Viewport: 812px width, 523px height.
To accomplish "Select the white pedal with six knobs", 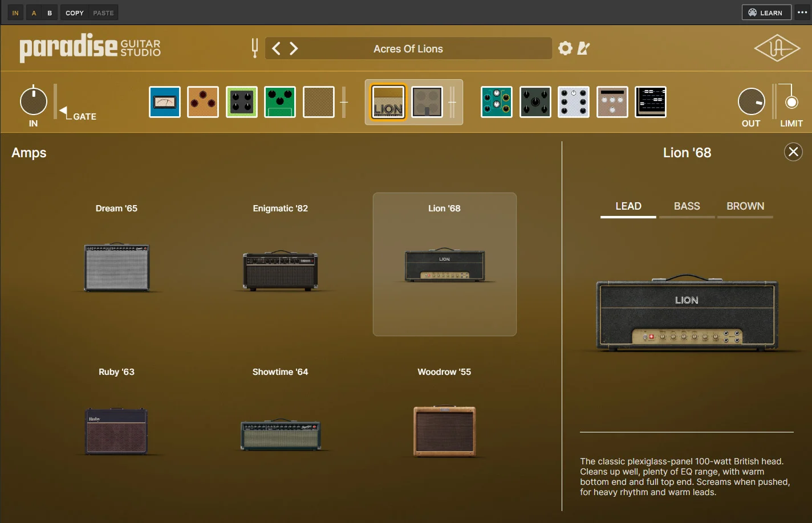I will pos(574,102).
